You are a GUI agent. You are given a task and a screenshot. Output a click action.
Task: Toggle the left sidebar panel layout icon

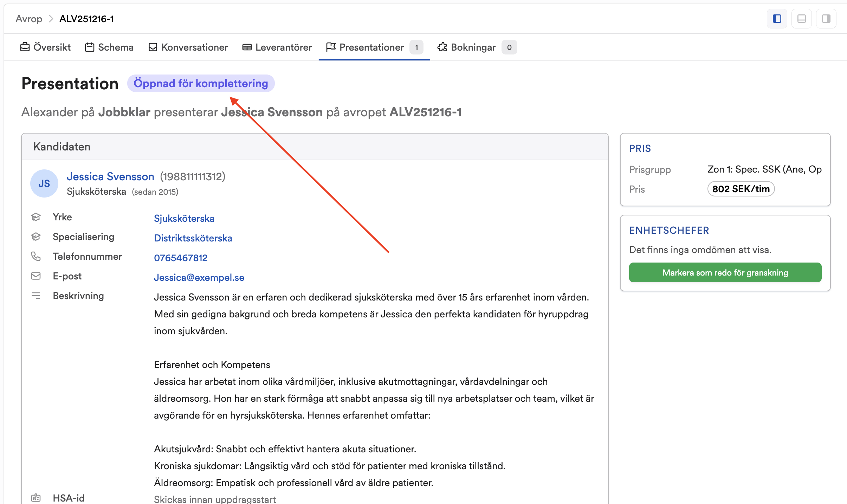click(x=777, y=19)
